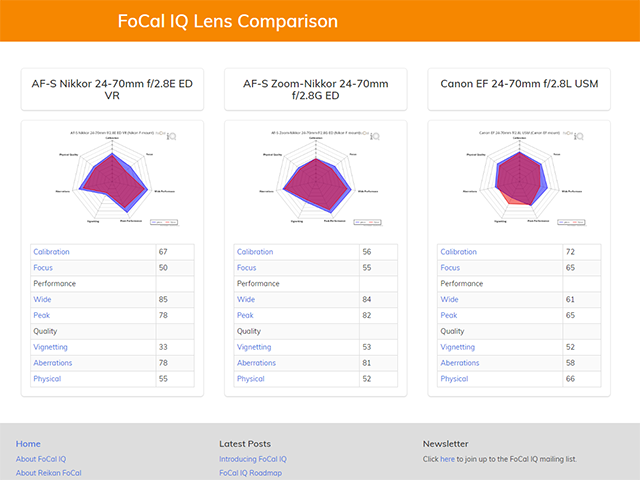
Task: Click the Latest Posts footer heading
Action: click(245, 444)
